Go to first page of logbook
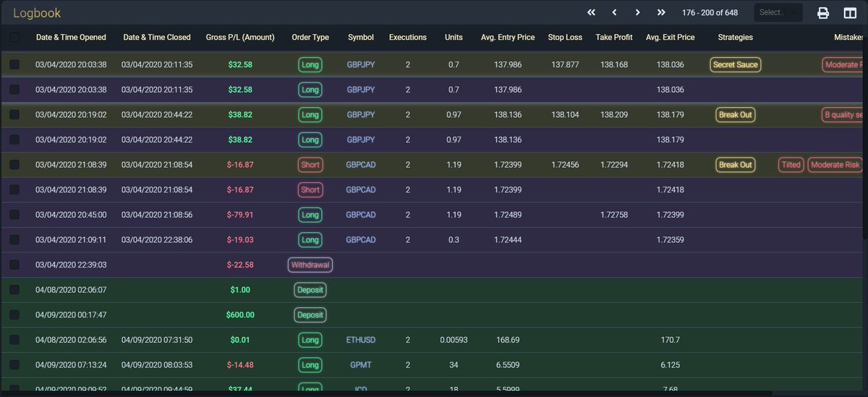This screenshot has width=868, height=397. point(591,12)
